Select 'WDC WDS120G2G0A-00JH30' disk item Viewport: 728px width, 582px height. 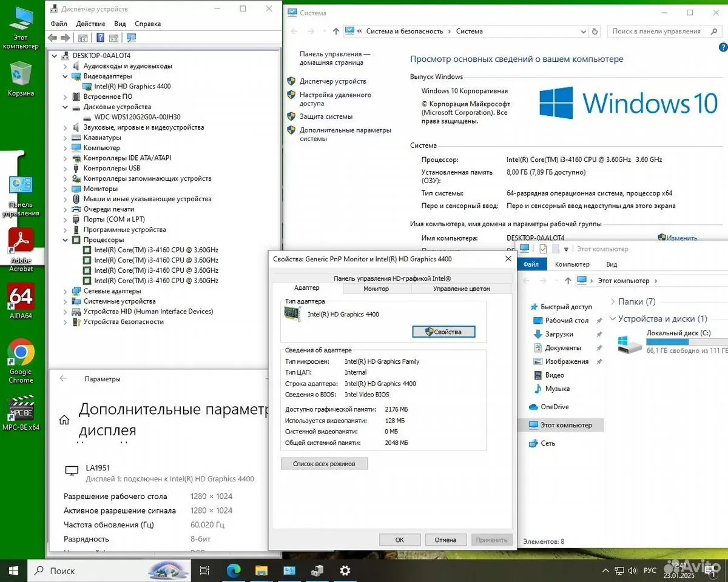click(x=137, y=117)
